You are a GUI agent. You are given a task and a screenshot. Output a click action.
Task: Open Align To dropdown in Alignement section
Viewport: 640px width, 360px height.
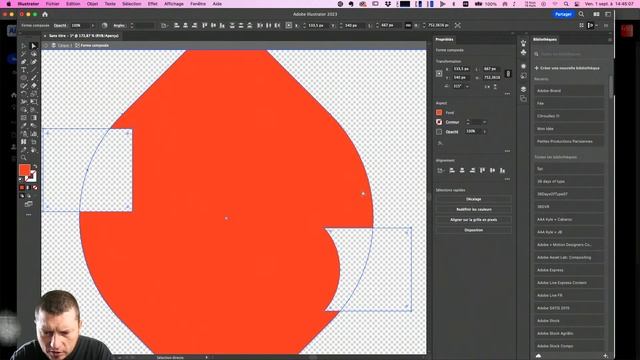pyautogui.click(x=440, y=170)
